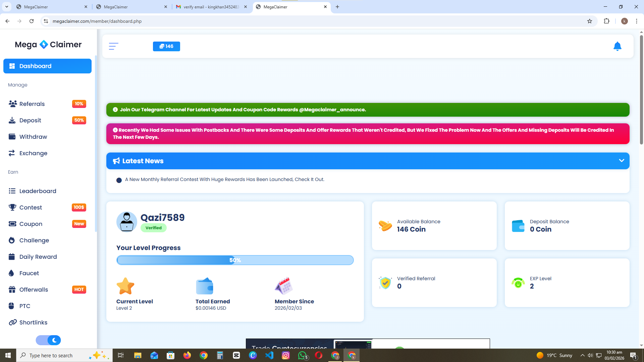Click the Daily Reward calendar icon
Screen dimensions: 644x362
pos(12,257)
